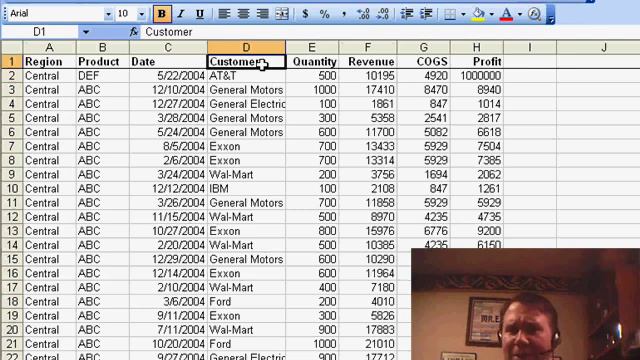Viewport: 640px width, 360px height.
Task: Center align text
Action: point(243,14)
